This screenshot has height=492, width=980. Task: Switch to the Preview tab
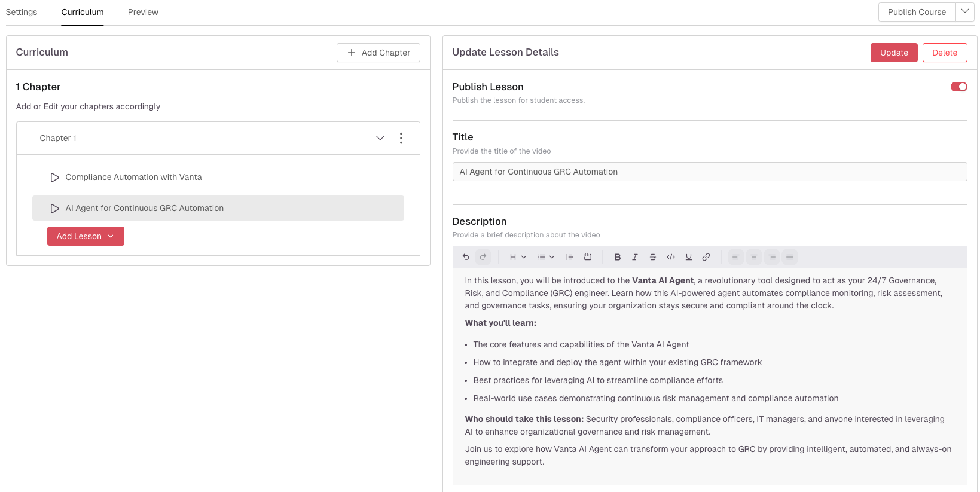[x=143, y=12]
